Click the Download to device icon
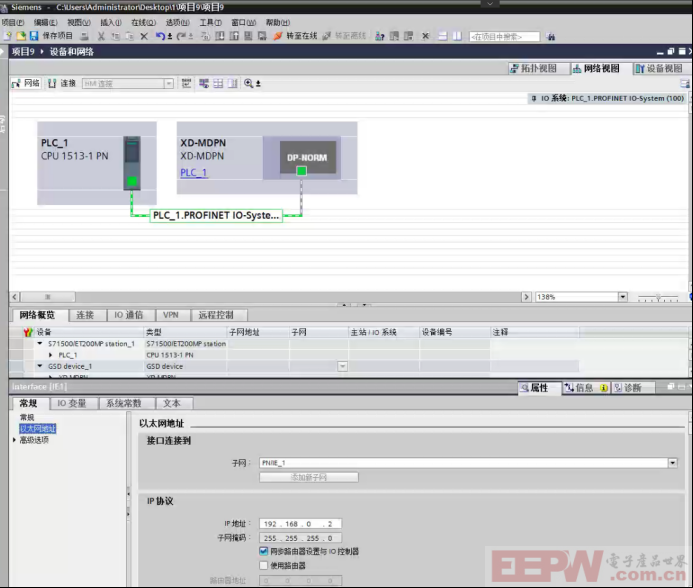This screenshot has width=693, height=588. pos(220,36)
